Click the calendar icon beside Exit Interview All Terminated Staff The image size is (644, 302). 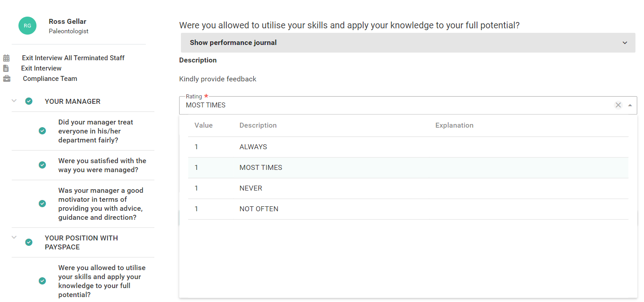pos(6,58)
